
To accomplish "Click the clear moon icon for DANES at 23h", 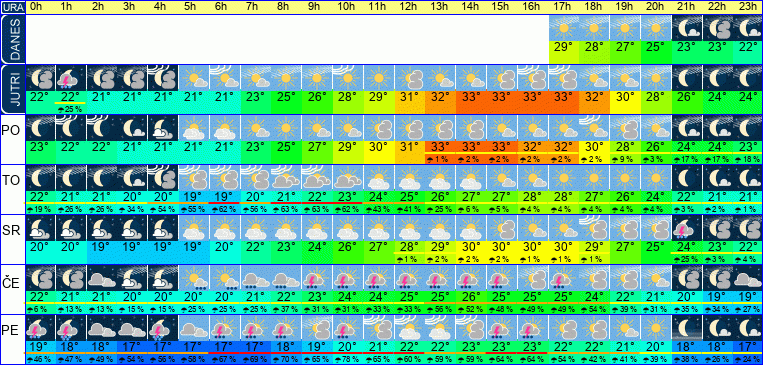I will click(x=748, y=28).
